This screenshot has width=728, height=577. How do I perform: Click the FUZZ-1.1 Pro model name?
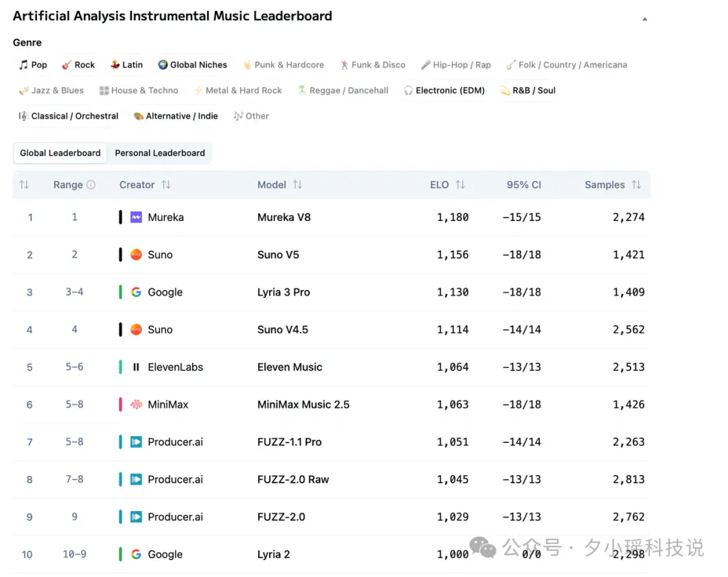click(x=289, y=442)
